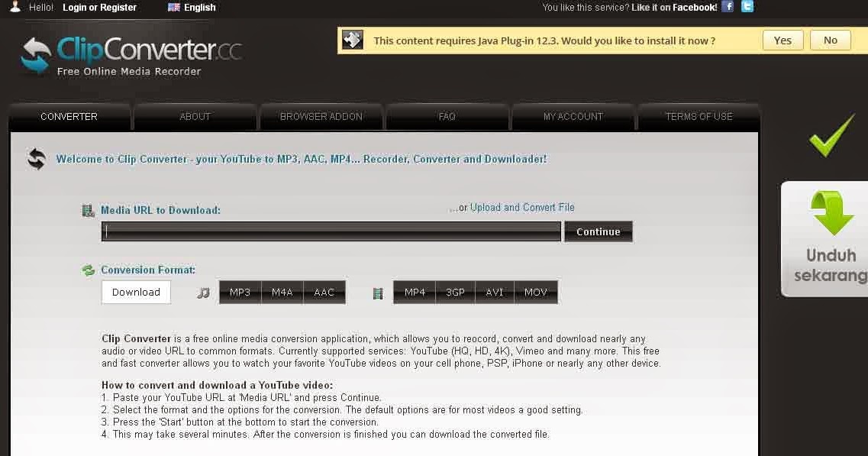Image resolution: width=868 pixels, height=456 pixels.
Task: Click Login or Register link
Action: [x=100, y=7]
